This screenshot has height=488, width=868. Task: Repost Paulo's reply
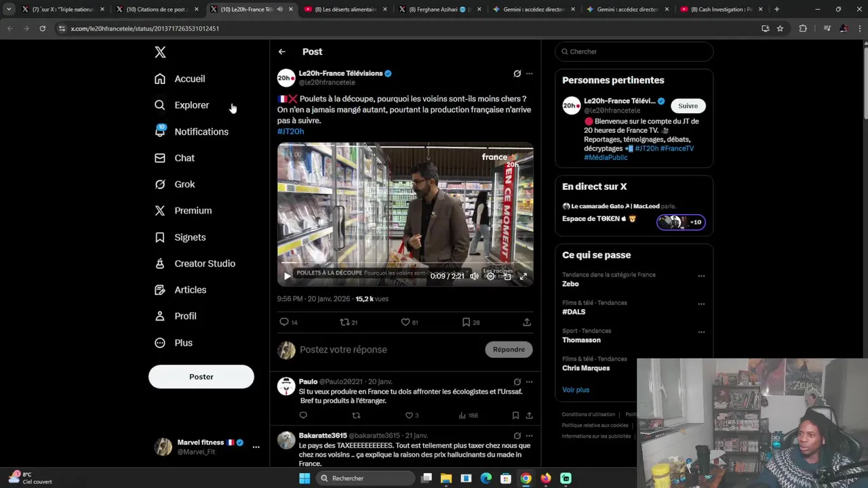356,415
